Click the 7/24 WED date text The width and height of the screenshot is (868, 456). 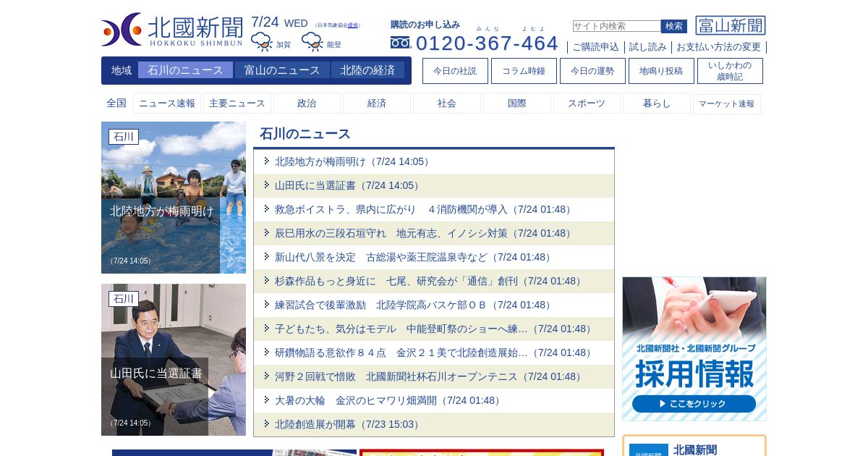click(279, 22)
